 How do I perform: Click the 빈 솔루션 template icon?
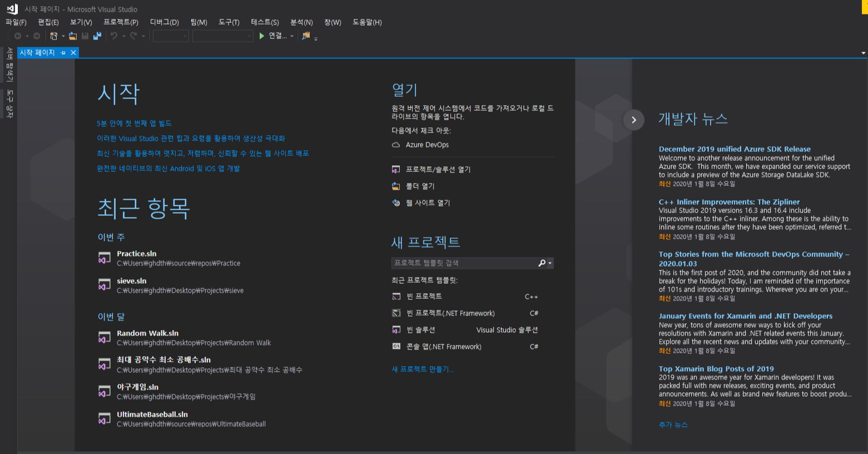tap(396, 330)
